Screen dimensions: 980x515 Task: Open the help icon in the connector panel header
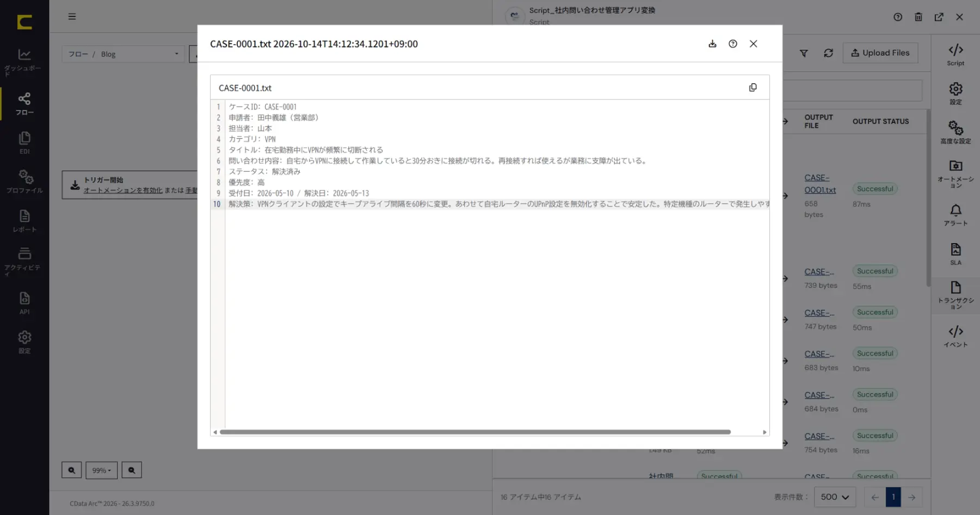pyautogui.click(x=898, y=17)
